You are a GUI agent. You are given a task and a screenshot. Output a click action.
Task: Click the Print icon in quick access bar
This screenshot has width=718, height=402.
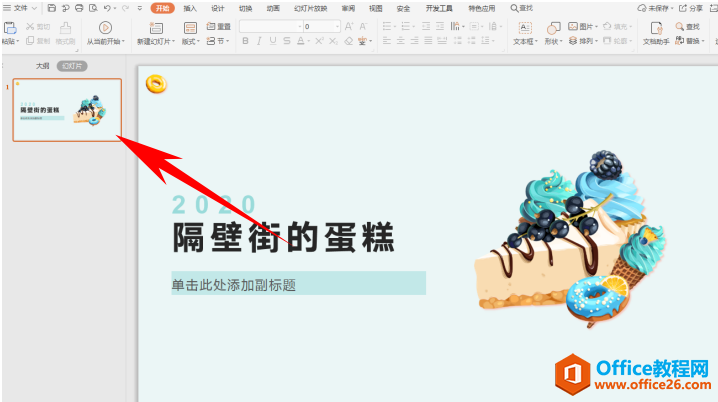79,8
